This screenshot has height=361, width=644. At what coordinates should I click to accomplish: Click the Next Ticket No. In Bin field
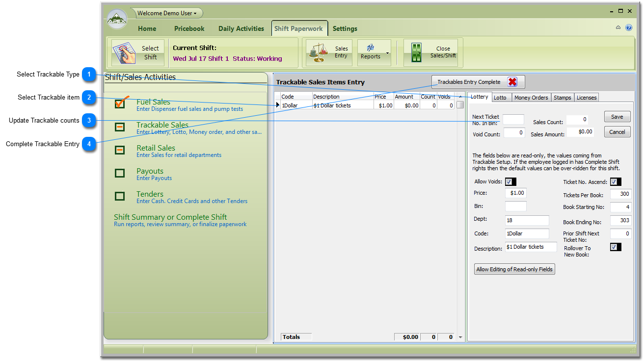[x=513, y=119]
